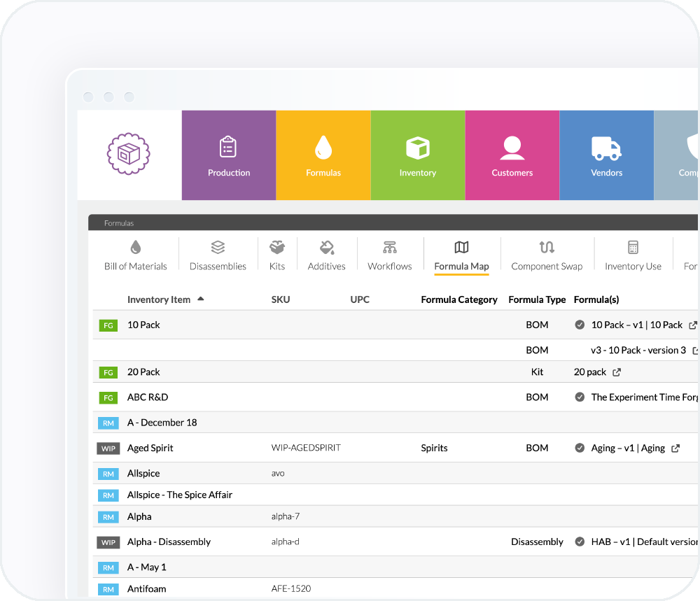Click the WIP-AGEDSPIRIT SKU cell
The width and height of the screenshot is (700, 601).
point(306,448)
